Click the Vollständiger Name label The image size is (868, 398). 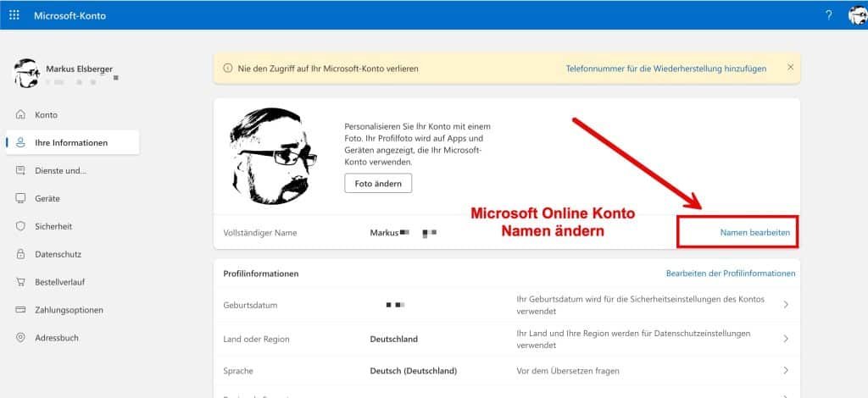pyautogui.click(x=260, y=233)
